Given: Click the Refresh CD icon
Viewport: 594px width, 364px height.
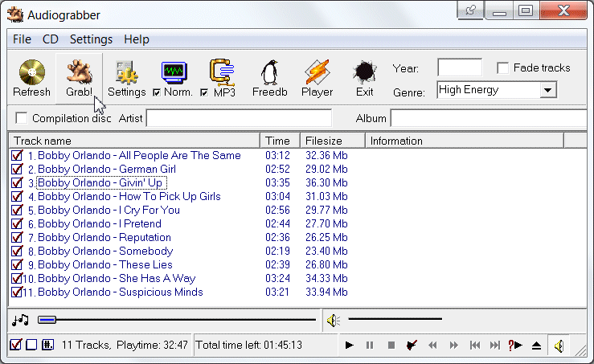Looking at the screenshot, I should click(x=32, y=72).
